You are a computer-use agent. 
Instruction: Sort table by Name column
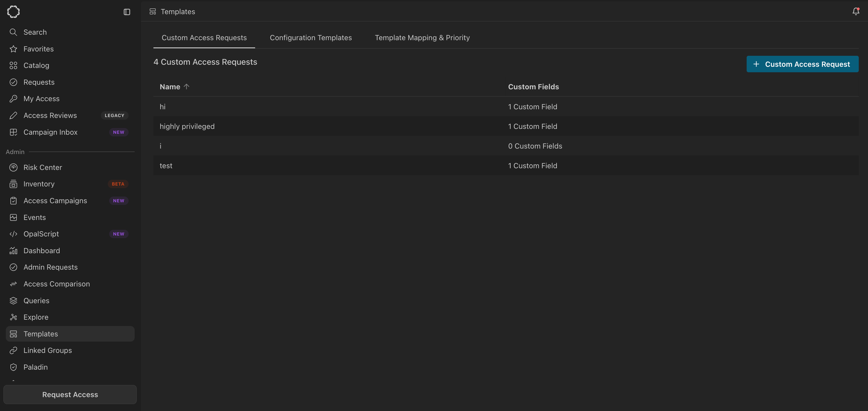tap(170, 87)
